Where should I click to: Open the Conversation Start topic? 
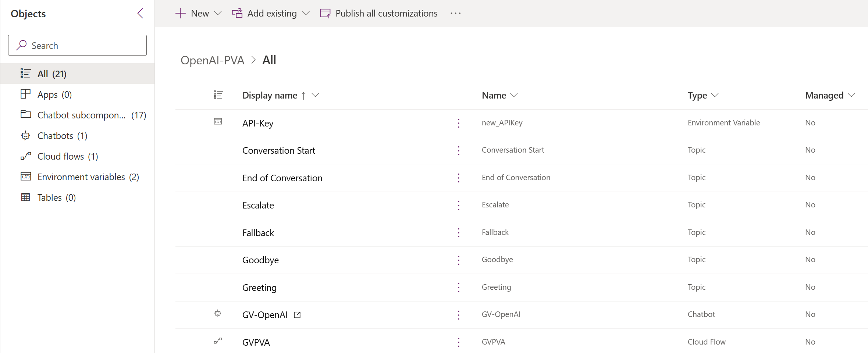click(x=278, y=150)
